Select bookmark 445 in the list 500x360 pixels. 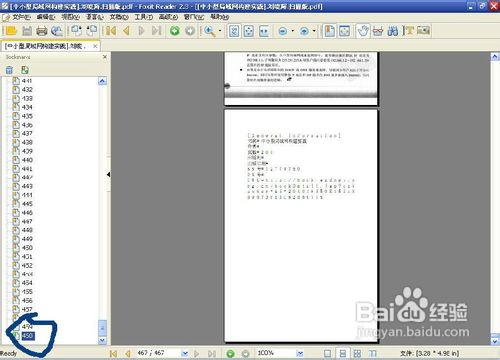pyautogui.click(x=27, y=204)
